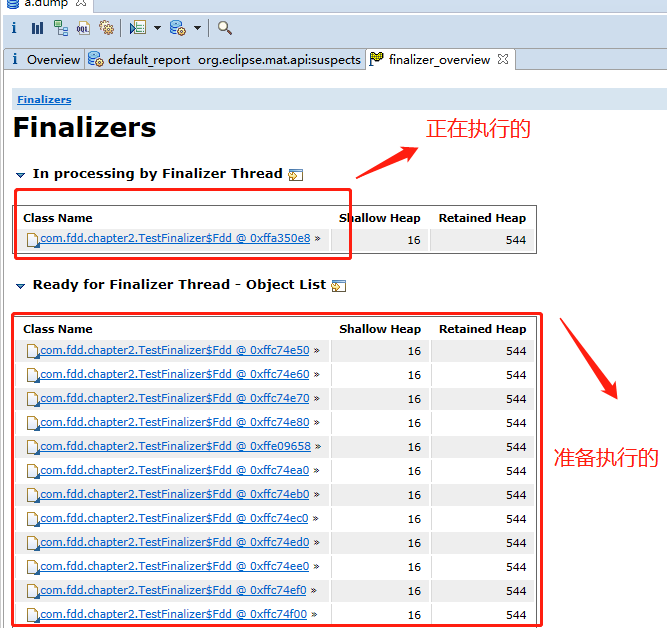Open dropdown arrow beside query browser icon
Viewport: 667px width, 628px height.
pyautogui.click(x=197, y=28)
